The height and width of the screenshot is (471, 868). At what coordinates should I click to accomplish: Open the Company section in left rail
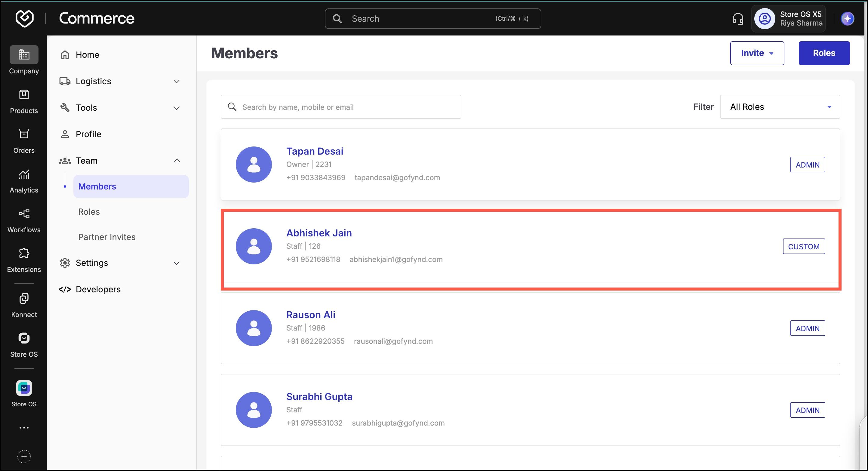click(24, 60)
